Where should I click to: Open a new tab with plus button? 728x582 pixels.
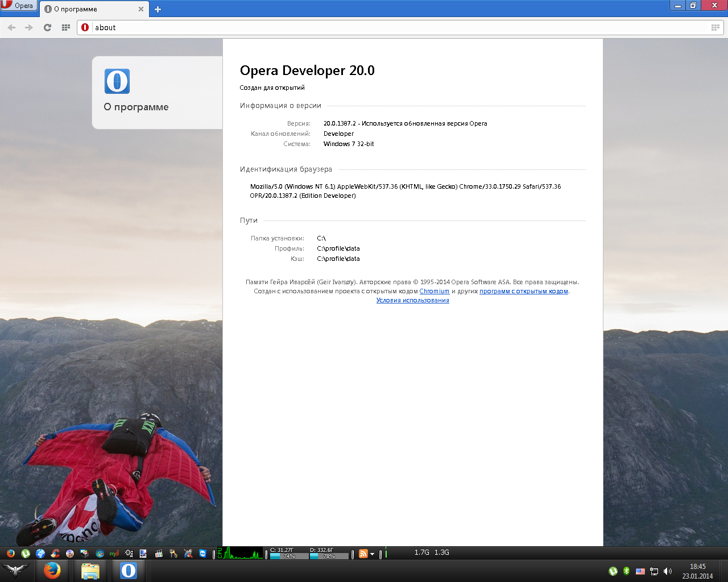pos(158,9)
